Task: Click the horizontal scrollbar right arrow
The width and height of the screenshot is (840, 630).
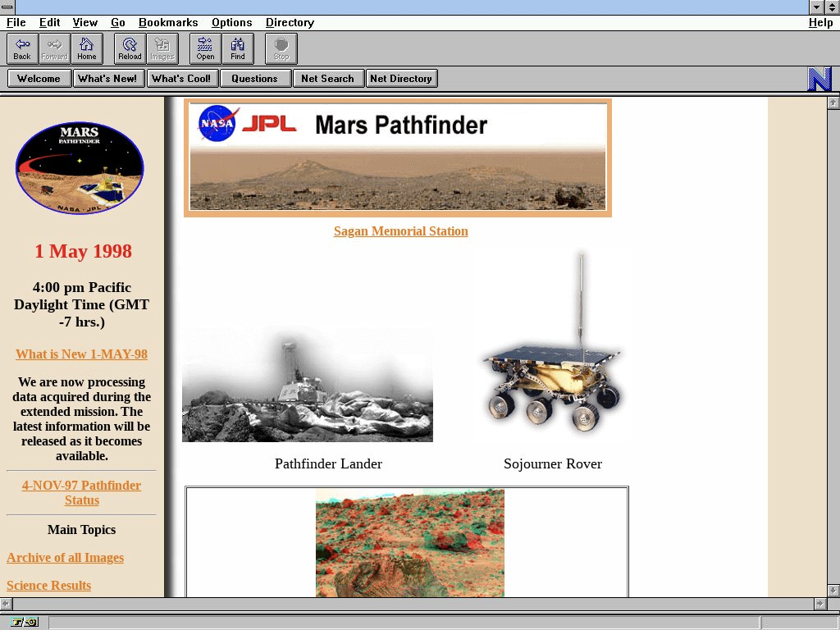Action: (x=819, y=604)
